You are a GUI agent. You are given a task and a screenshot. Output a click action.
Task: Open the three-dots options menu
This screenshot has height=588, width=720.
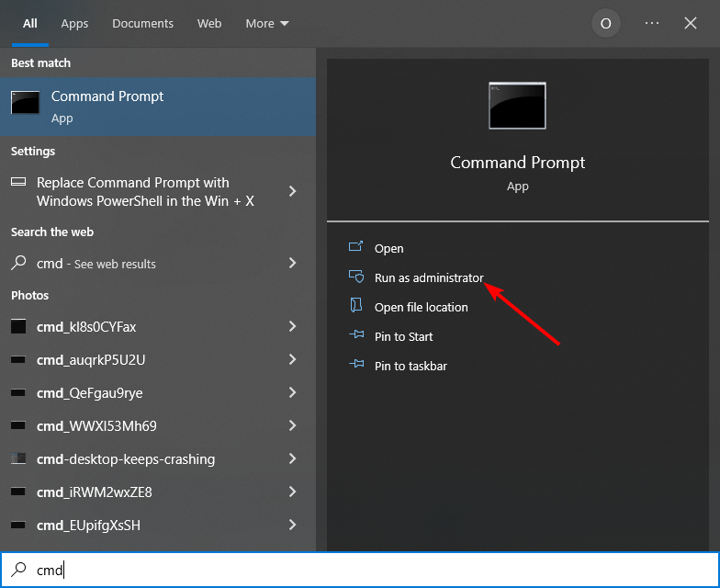tap(652, 24)
